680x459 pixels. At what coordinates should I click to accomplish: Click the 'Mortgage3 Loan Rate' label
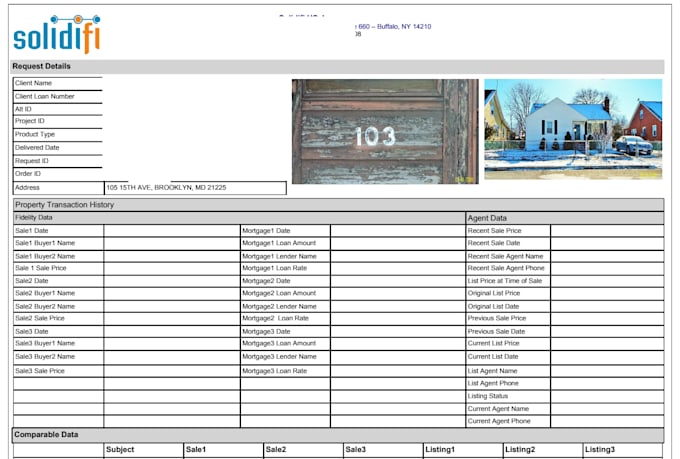(x=275, y=371)
